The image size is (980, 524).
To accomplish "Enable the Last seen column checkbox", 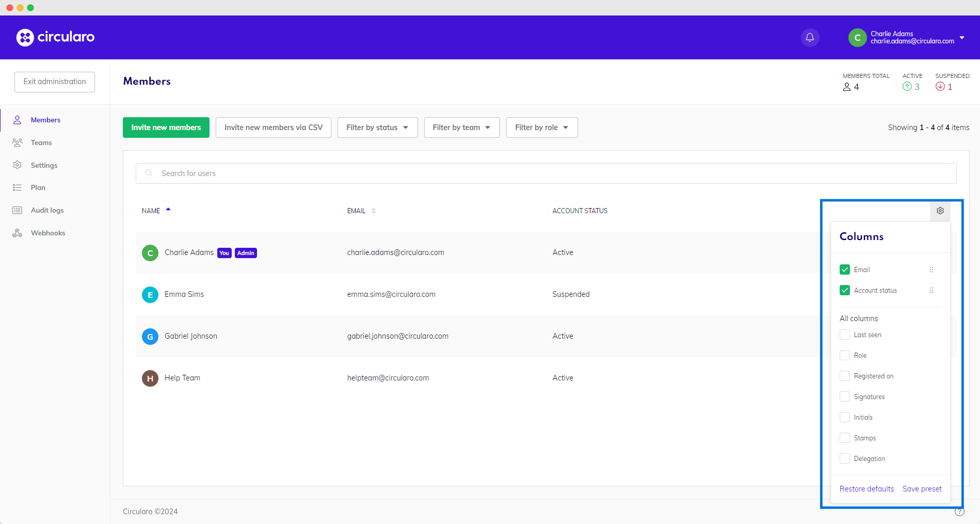I will pyautogui.click(x=845, y=335).
